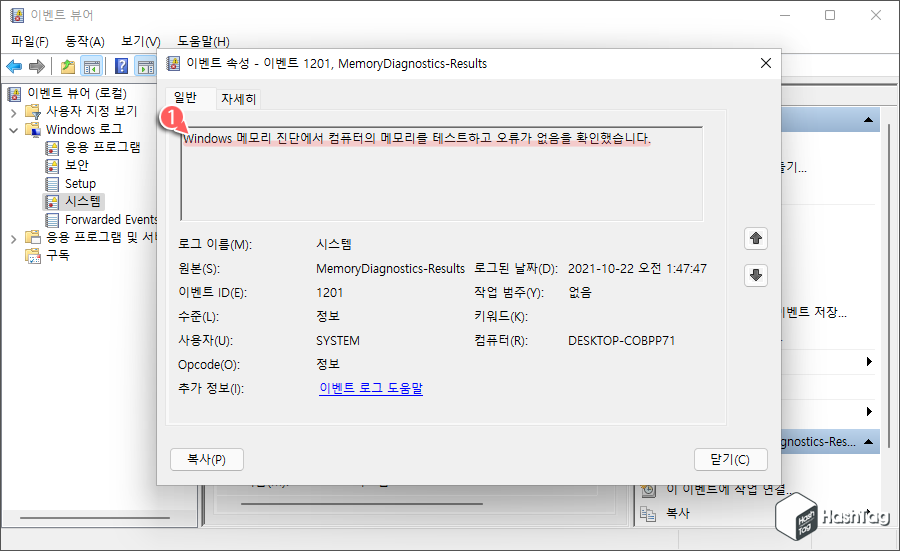900x551 pixels.
Task: Click the 이 이벤트에 작업 연결 action icon
Action: [648, 490]
